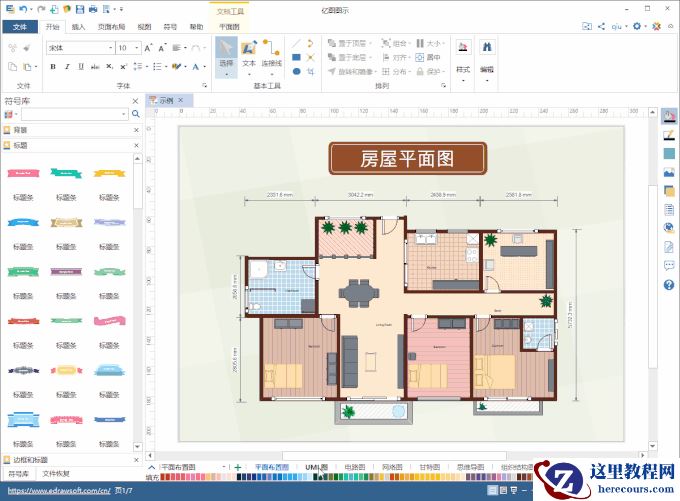Click the Save disk icon

pyautogui.click(x=80, y=9)
